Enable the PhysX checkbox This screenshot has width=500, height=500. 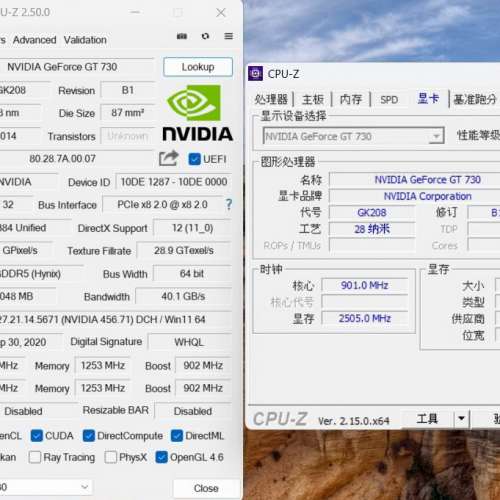click(111, 457)
